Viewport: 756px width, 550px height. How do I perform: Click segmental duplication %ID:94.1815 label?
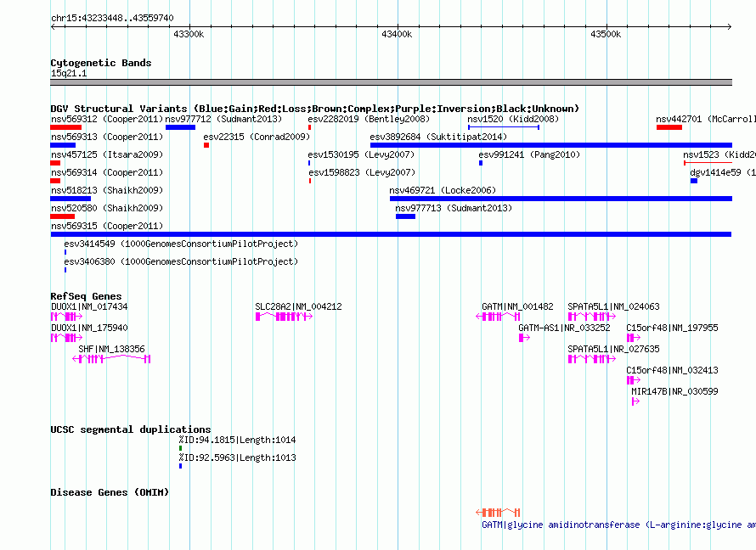pyautogui.click(x=237, y=440)
